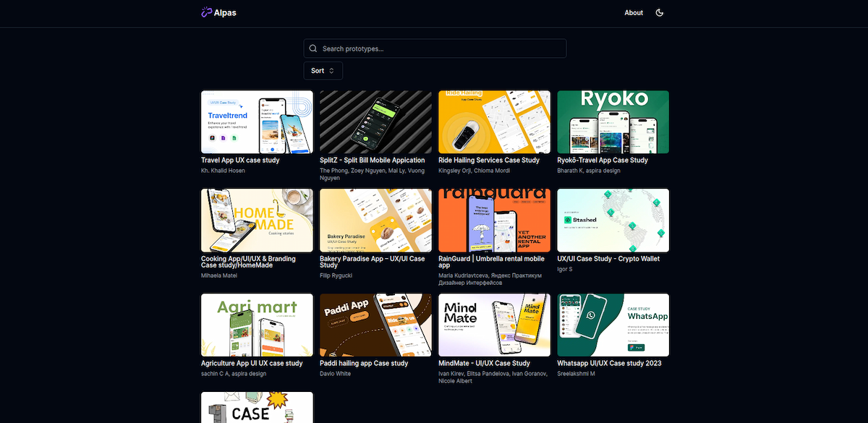Open Ryoko travel app thumbnail
This screenshot has width=868, height=423.
pos(613,122)
